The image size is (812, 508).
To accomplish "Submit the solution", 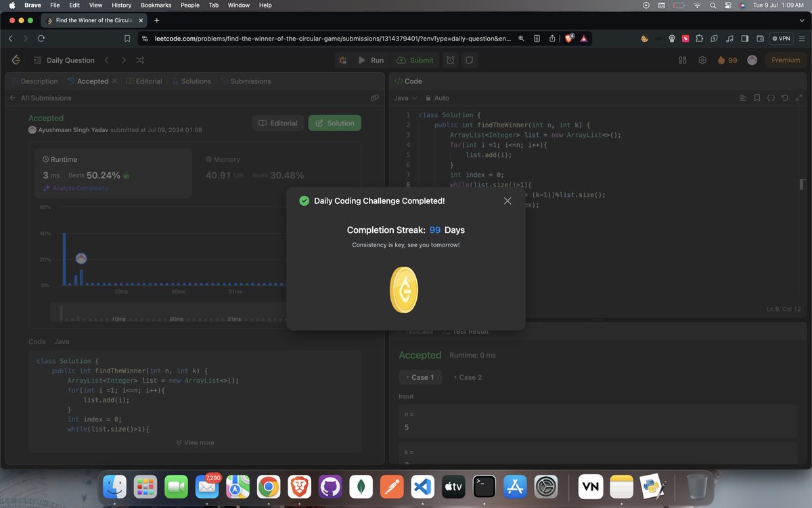I will click(415, 60).
